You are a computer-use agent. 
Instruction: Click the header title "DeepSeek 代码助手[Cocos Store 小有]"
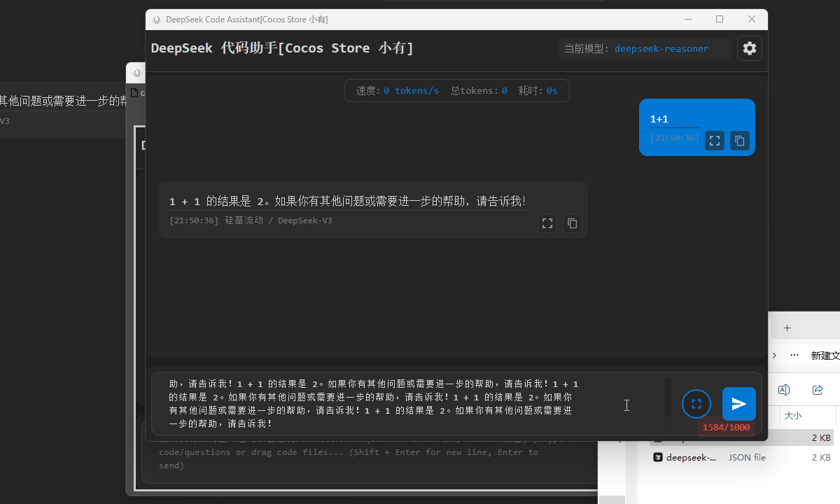282,48
